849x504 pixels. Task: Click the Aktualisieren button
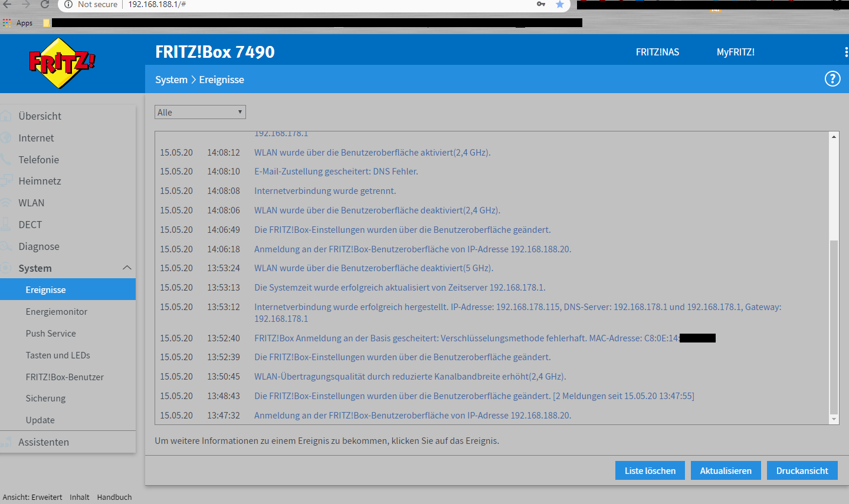726,470
